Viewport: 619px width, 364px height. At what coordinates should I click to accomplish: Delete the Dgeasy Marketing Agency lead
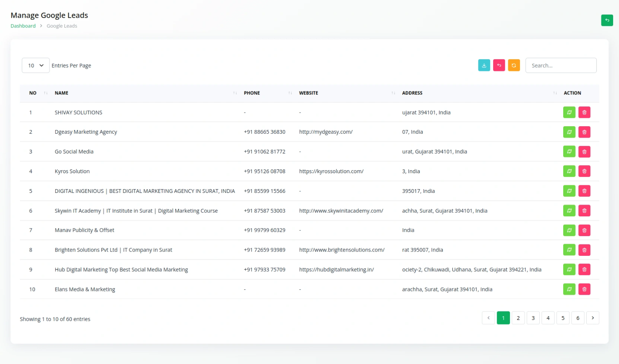[584, 132]
